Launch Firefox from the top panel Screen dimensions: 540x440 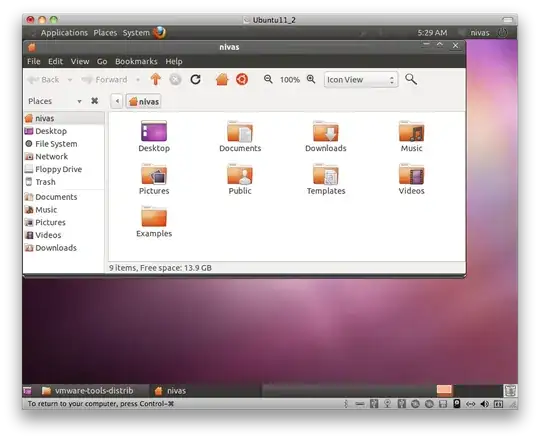[159, 33]
